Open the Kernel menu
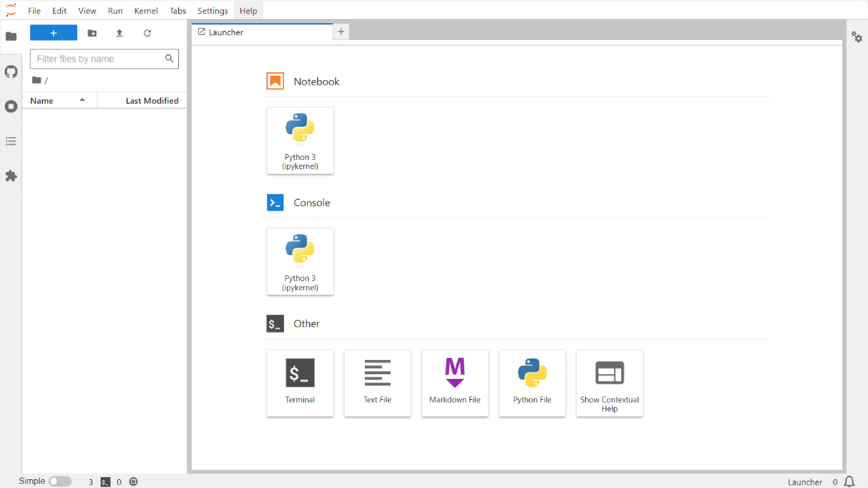This screenshot has width=868, height=488. pos(146,11)
